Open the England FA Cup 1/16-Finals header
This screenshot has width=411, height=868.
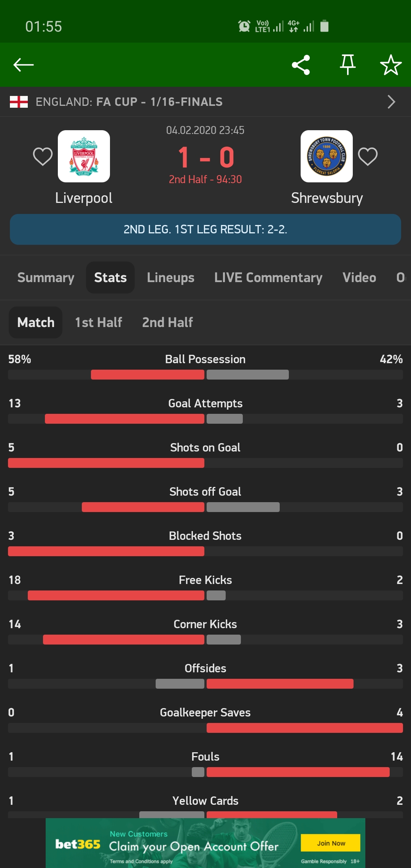[129, 102]
